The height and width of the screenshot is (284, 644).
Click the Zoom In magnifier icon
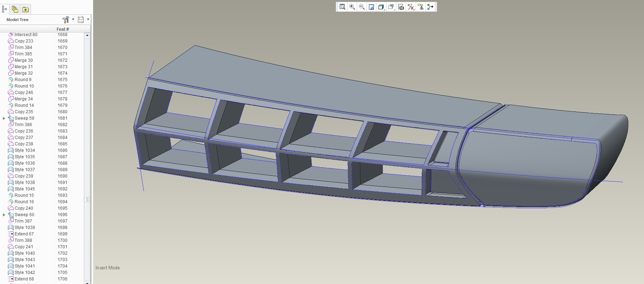click(x=352, y=7)
